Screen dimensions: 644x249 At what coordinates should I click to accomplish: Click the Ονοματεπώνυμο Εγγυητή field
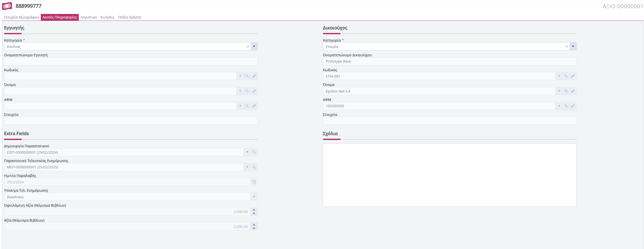[x=131, y=61]
